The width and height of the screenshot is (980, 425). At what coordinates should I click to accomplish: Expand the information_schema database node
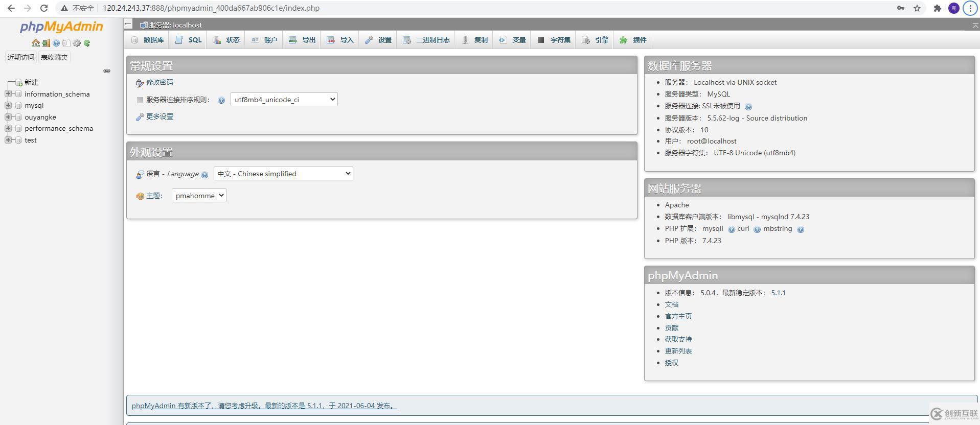click(x=8, y=94)
